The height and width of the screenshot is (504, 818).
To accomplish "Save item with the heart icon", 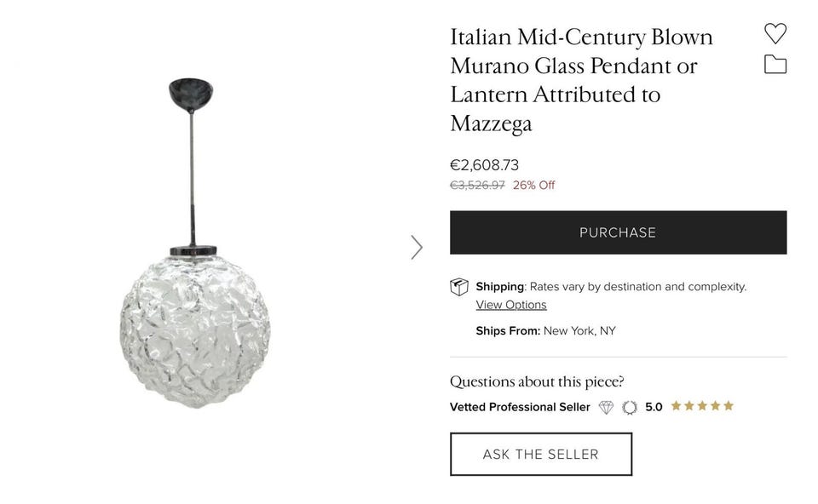I will tap(775, 33).
